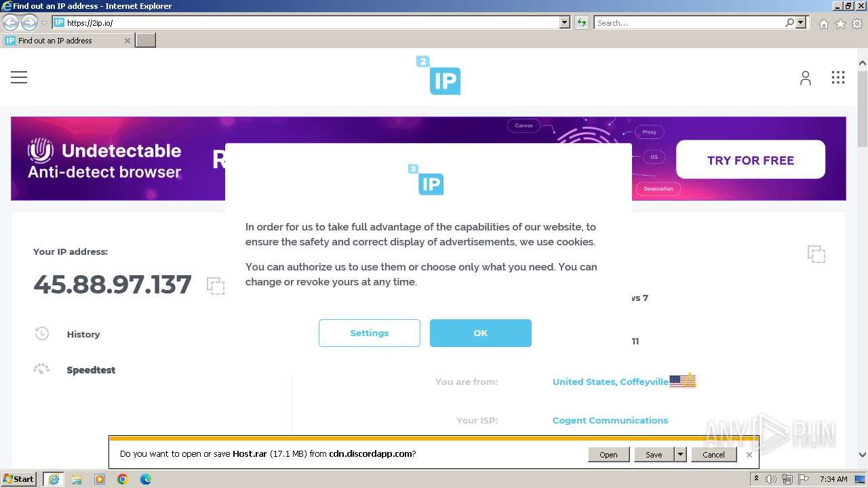Click the Search input box

[688, 22]
